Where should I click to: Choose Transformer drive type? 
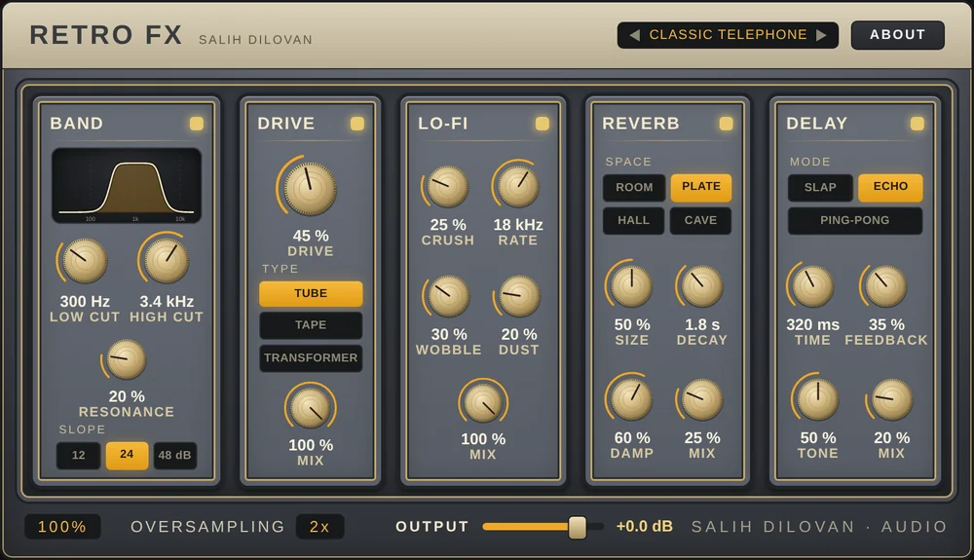(x=311, y=358)
